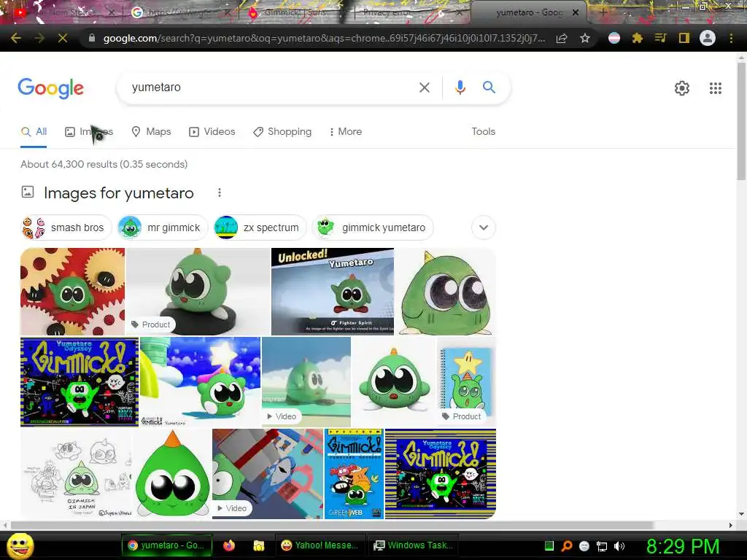Open the Gimmick in Japan sketch thumbnail
Screen dimensions: 747x560
[x=76, y=474]
